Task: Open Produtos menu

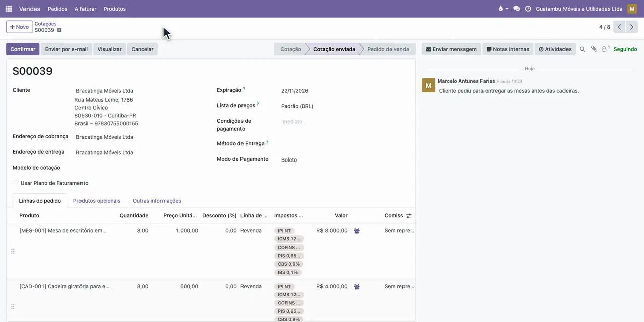Action: pyautogui.click(x=115, y=9)
